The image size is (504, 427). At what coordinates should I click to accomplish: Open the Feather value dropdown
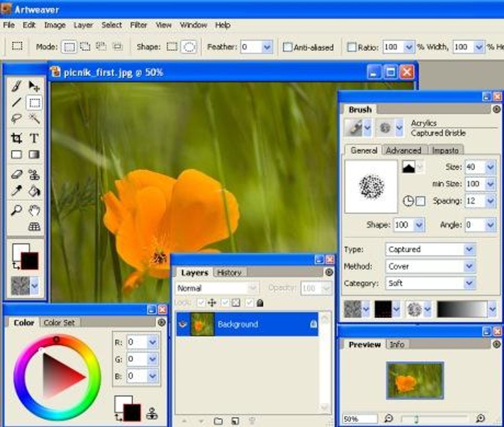267,47
